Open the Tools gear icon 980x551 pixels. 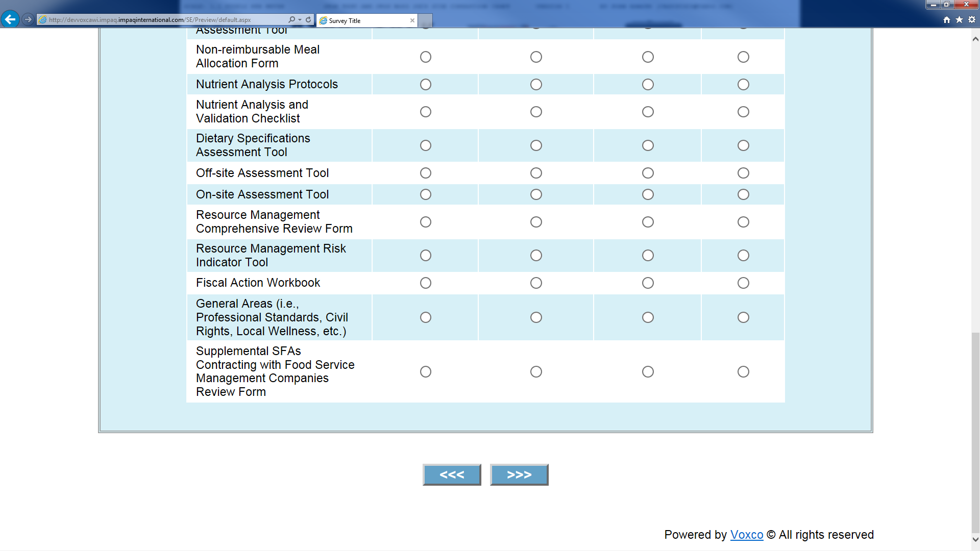972,19
